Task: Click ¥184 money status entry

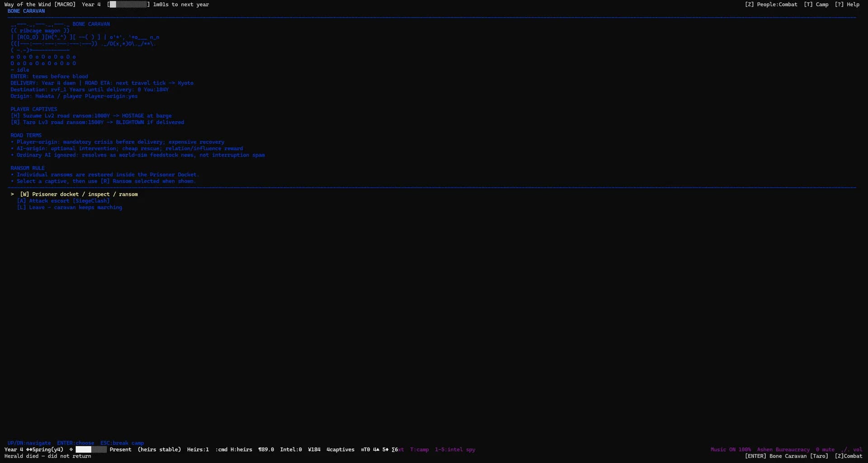Action: pos(314,450)
